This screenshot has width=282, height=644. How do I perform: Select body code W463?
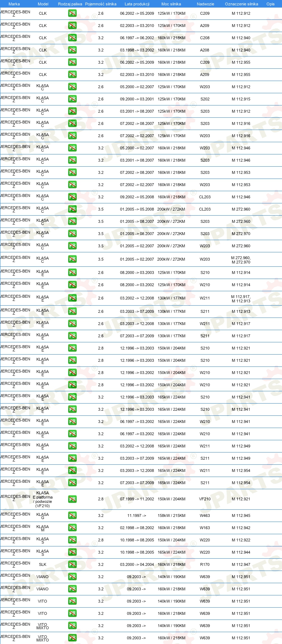click(x=205, y=515)
